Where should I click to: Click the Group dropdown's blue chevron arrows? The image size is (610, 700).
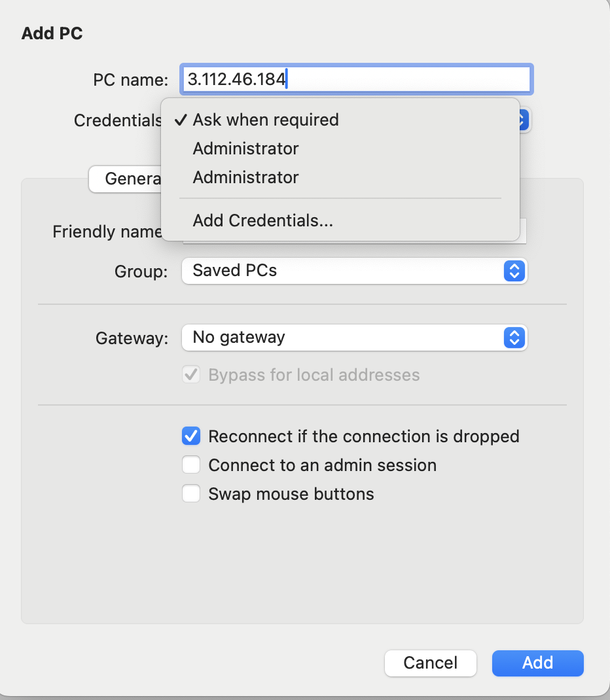click(514, 271)
